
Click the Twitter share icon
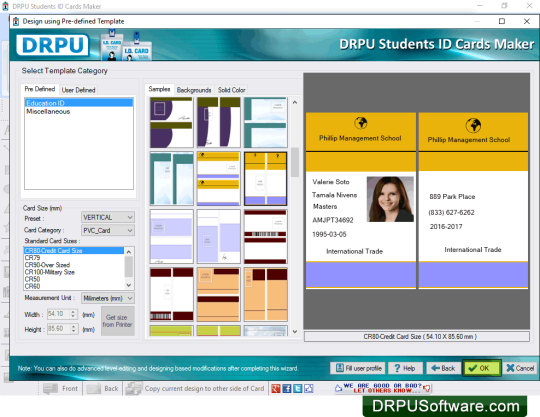(298, 388)
